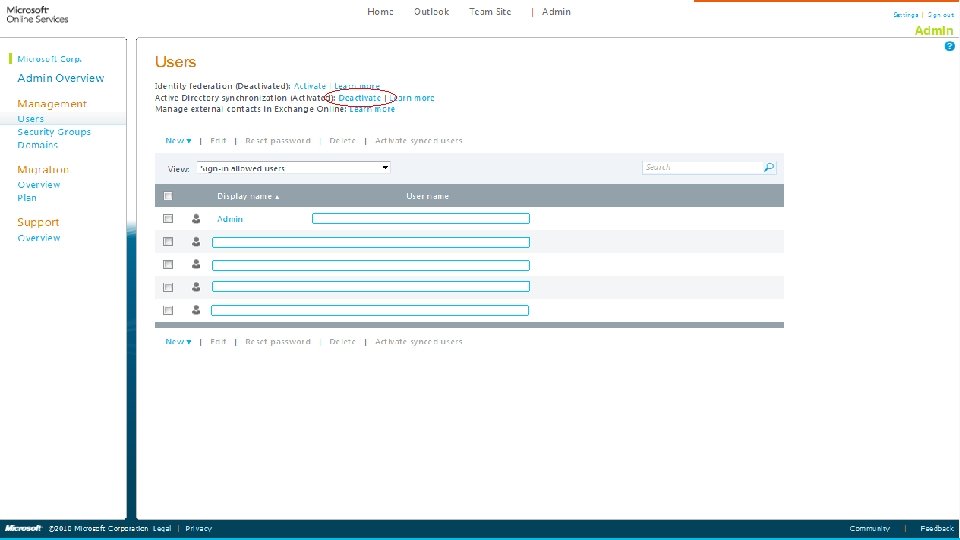Viewport: 960px width, 540px height.
Task: Open the Admin display name link
Action: (x=230, y=219)
